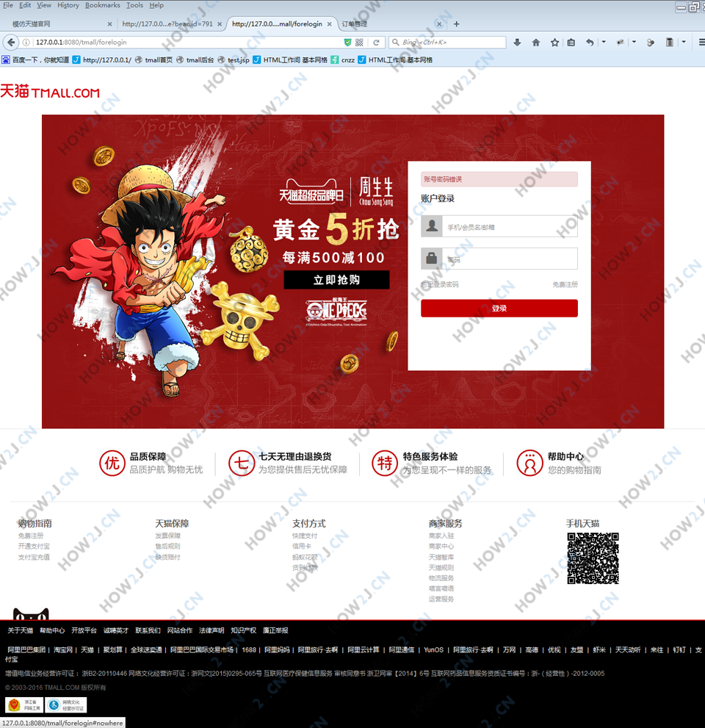Click 快捷支付 under 支付方式
705x728 pixels.
pyautogui.click(x=305, y=536)
